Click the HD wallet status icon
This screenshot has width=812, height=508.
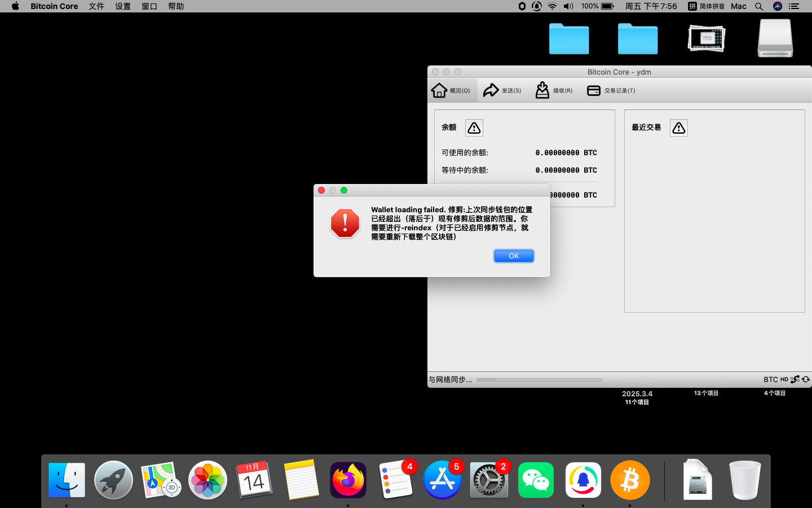(784, 379)
